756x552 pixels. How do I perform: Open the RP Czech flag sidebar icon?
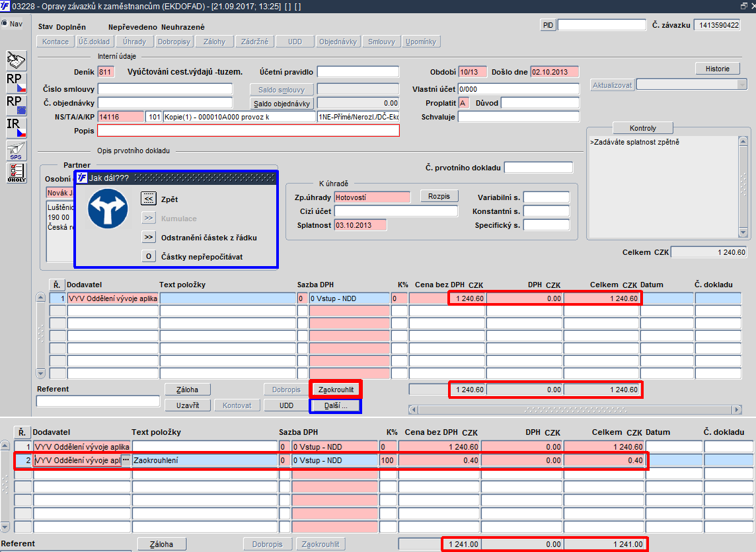click(x=16, y=83)
